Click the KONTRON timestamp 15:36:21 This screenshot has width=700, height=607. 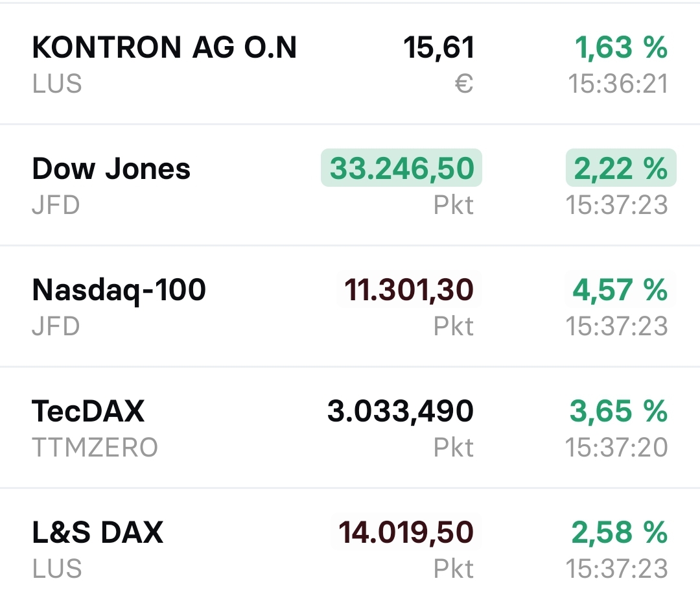point(618,84)
